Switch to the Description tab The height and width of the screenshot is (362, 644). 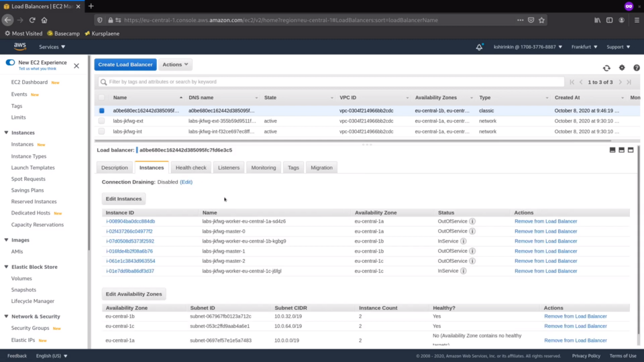click(x=115, y=168)
